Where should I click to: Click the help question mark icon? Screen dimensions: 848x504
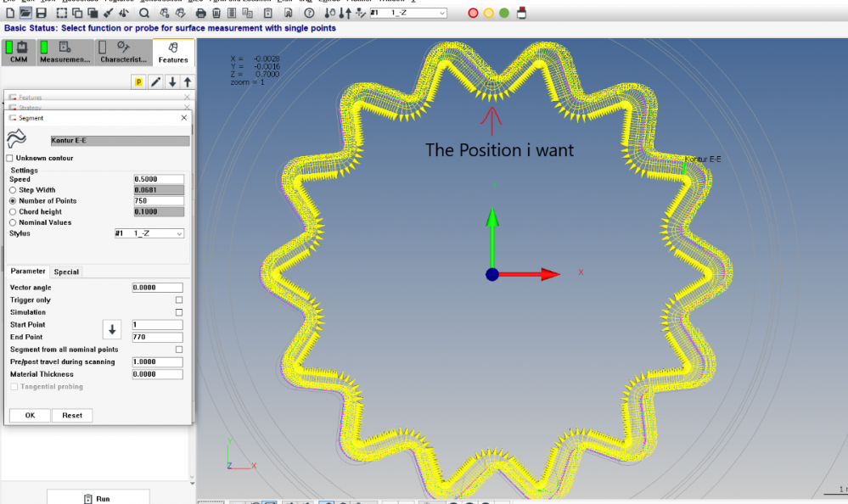tap(308, 14)
